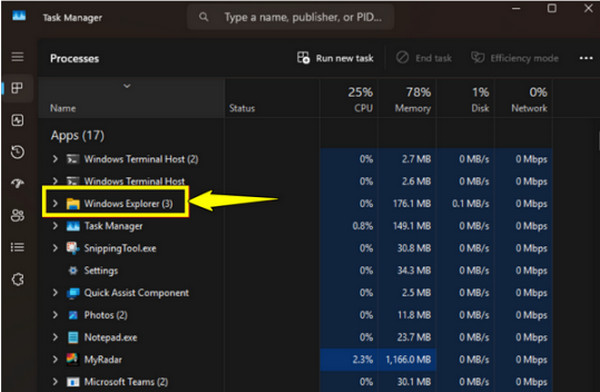Viewport: 600px width, 392px height.
Task: Click the Task Manager app logo
Action: tap(19, 16)
